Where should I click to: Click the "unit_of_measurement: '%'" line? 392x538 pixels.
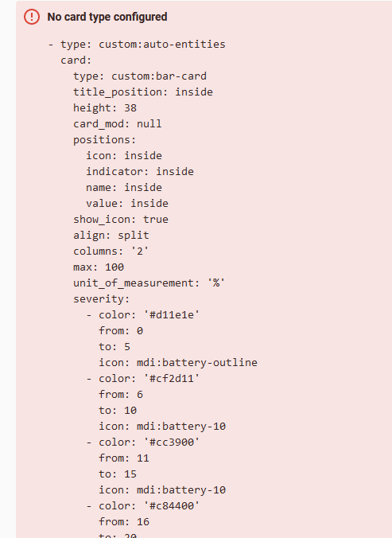(x=149, y=283)
